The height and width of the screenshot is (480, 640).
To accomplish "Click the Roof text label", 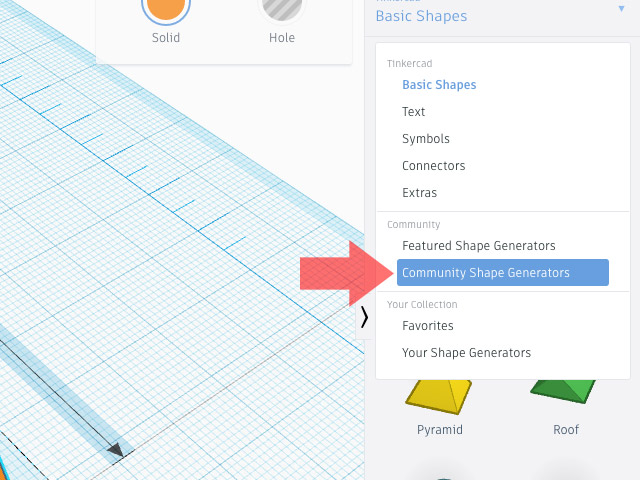I will coord(566,430).
